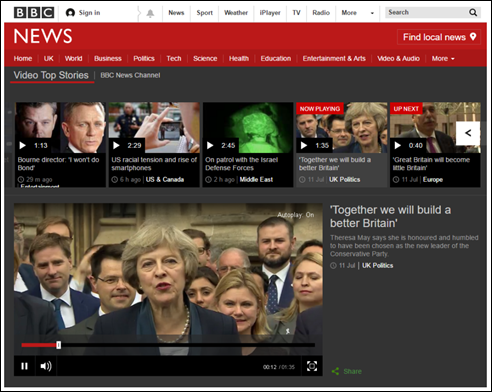
Task: Click UK Politics link in Now Playing card
Action: [x=344, y=179]
